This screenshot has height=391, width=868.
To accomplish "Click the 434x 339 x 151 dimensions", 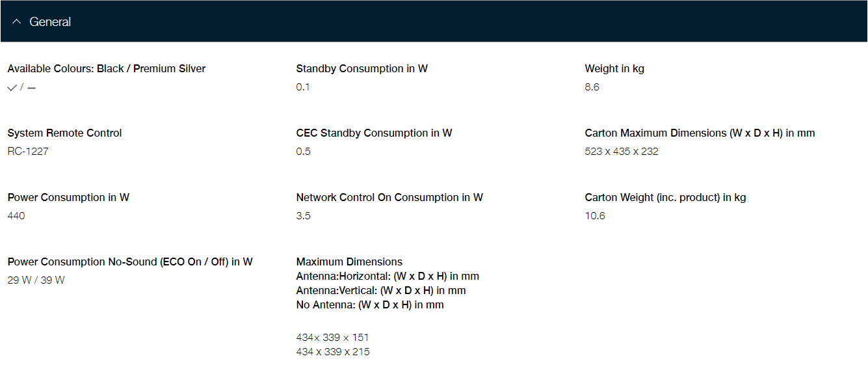I will coord(332,338).
